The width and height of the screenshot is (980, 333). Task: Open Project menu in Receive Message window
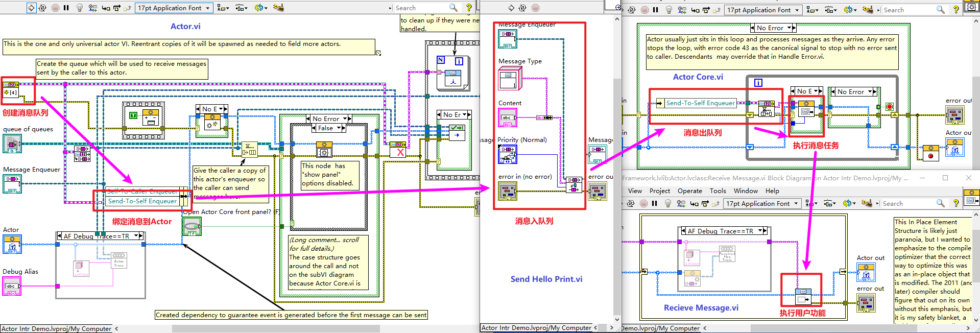click(659, 191)
